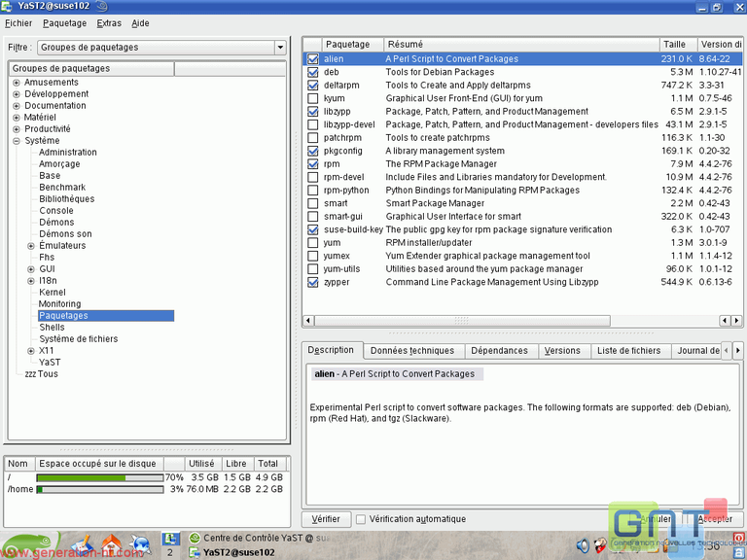Toggle the zypper package checkbox
This screenshot has width=747, height=560.
[x=312, y=282]
